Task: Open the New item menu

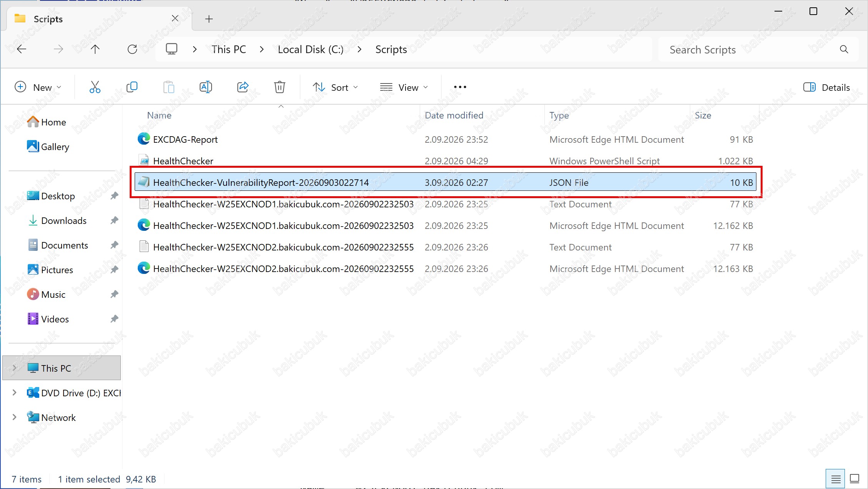Action: coord(38,87)
